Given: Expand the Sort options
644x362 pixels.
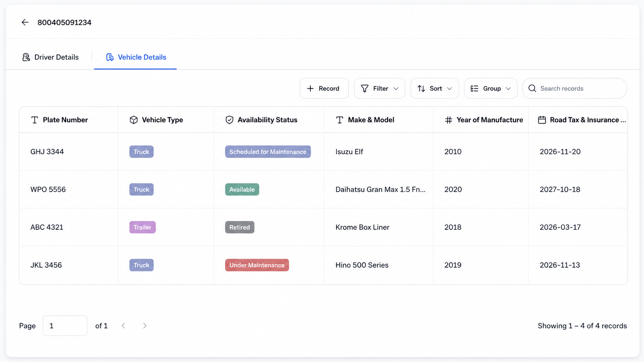Looking at the screenshot, I should [434, 88].
